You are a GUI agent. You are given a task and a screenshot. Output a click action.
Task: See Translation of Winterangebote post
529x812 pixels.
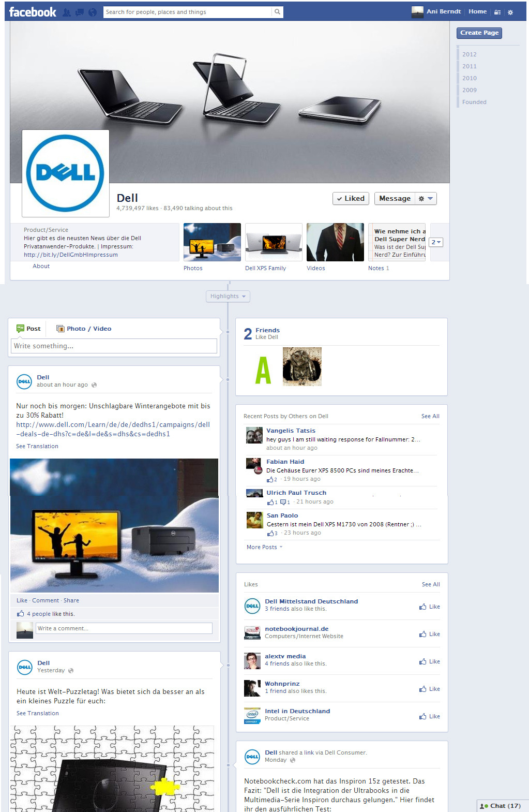click(37, 446)
